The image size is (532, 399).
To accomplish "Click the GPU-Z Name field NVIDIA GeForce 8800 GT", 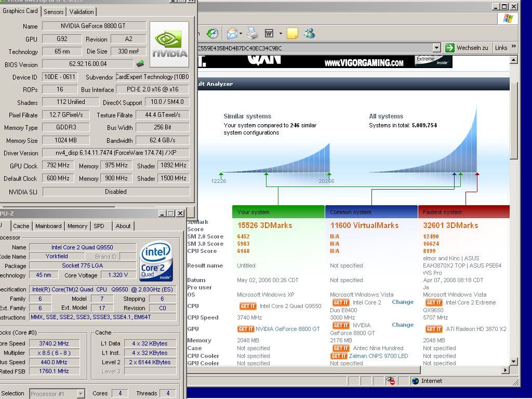I will pos(94,26).
